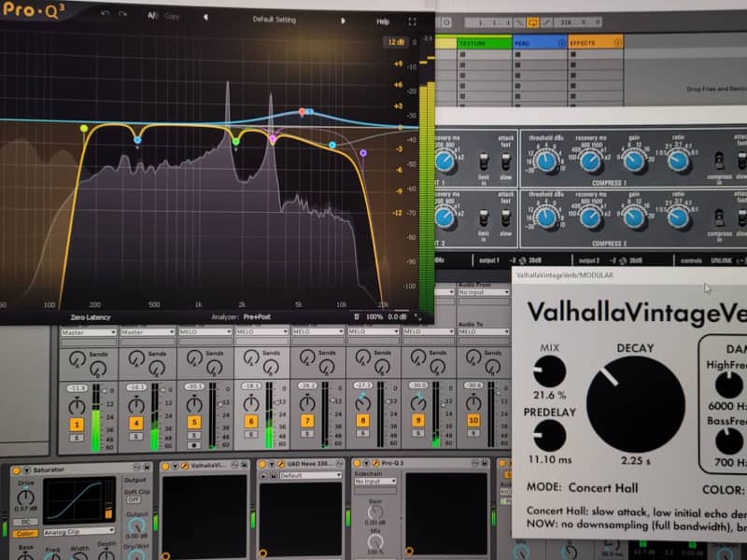Open the Pro-Q 3 Help menu
This screenshot has height=560, width=747.
(383, 21)
